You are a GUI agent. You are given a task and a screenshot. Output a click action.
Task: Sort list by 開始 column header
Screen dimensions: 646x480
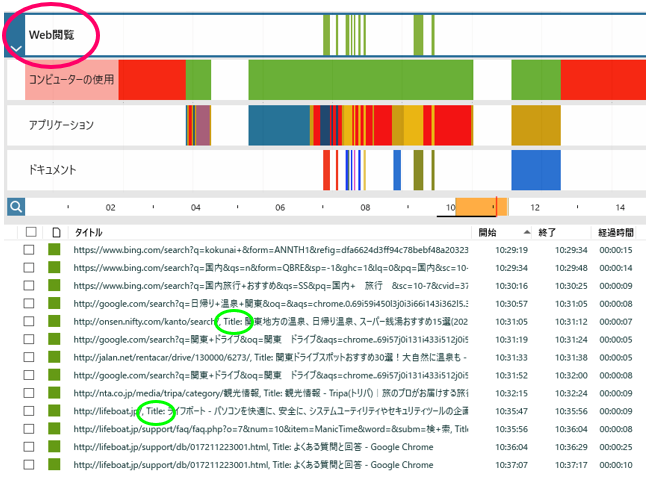pos(487,233)
